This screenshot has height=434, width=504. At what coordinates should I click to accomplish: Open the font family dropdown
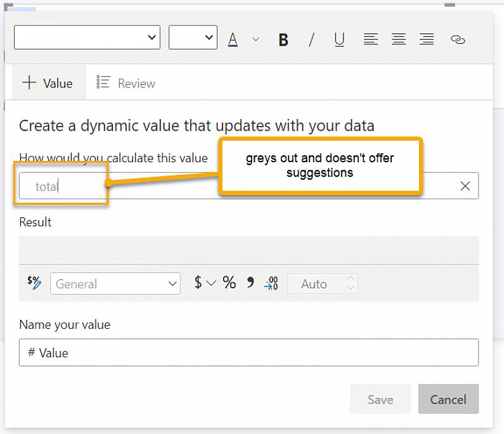coord(87,37)
